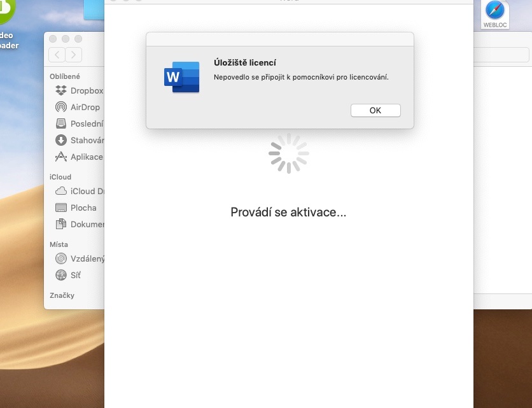
Task: Open Plocha (Desktop) in Finder sidebar
Action: pos(76,208)
